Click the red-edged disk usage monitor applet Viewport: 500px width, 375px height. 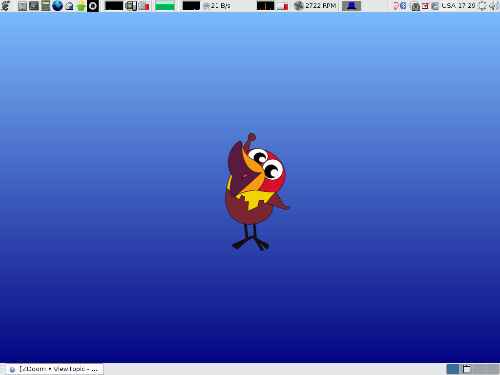(144, 6)
